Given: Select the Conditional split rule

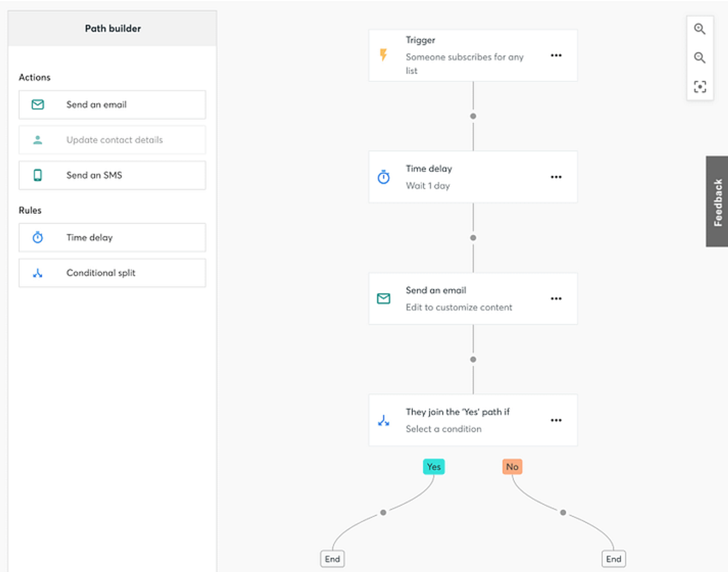Looking at the screenshot, I should click(x=112, y=273).
